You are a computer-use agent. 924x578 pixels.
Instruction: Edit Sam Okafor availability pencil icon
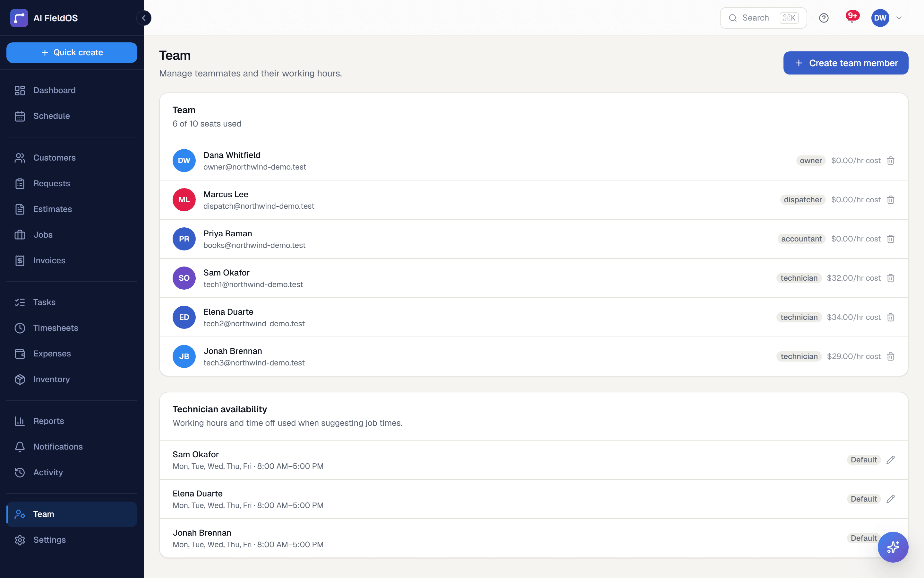pos(890,460)
